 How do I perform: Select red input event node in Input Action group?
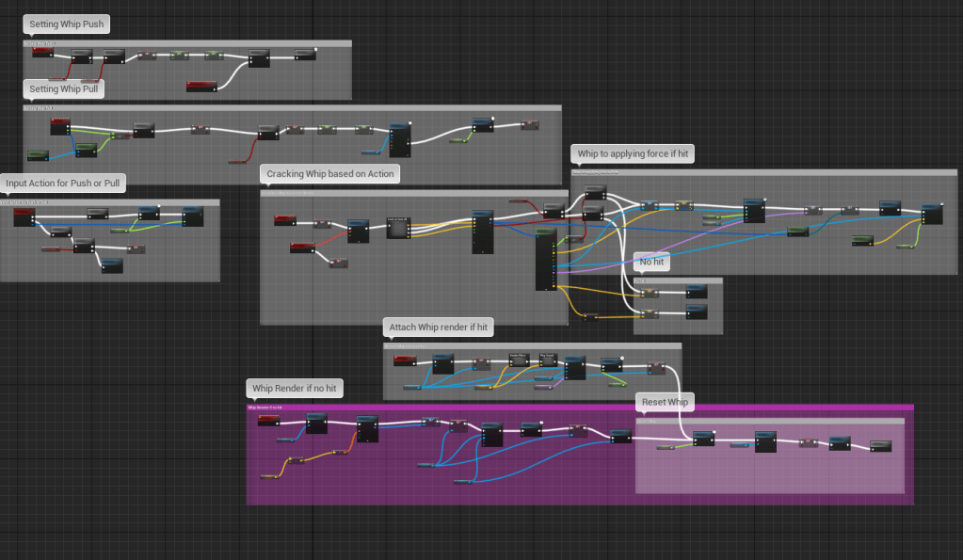point(24,217)
